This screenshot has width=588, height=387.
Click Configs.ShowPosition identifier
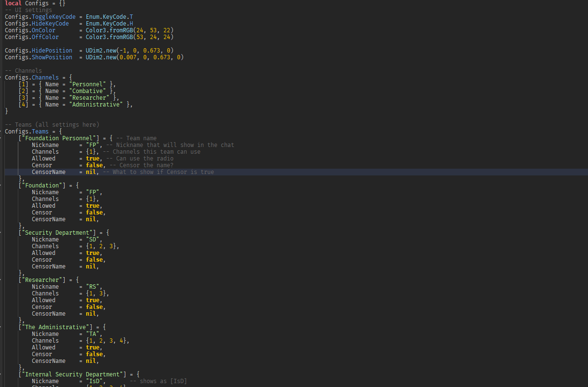pos(39,57)
